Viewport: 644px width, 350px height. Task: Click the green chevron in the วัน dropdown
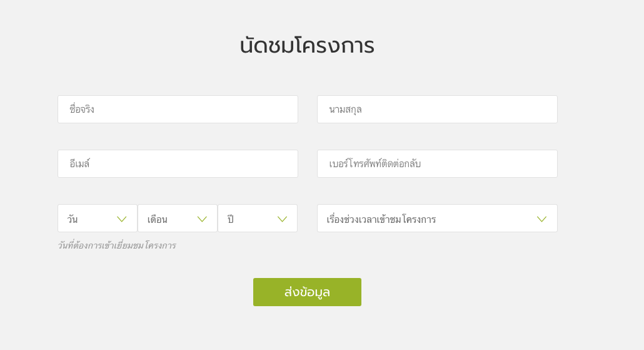tap(121, 219)
